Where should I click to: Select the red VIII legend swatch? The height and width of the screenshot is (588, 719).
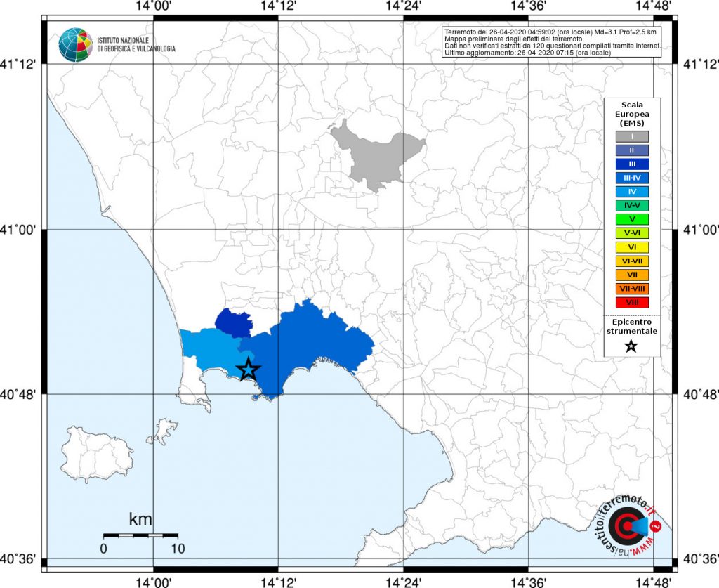(633, 302)
